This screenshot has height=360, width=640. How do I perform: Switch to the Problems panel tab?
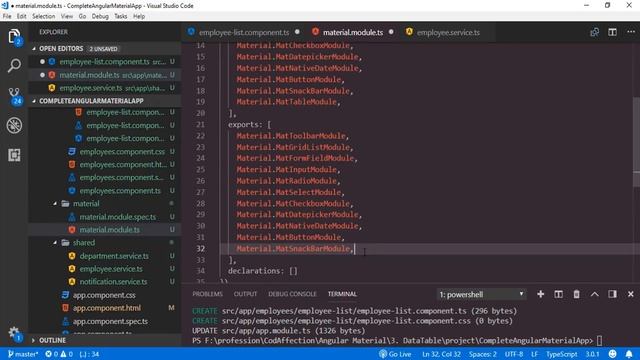point(207,294)
